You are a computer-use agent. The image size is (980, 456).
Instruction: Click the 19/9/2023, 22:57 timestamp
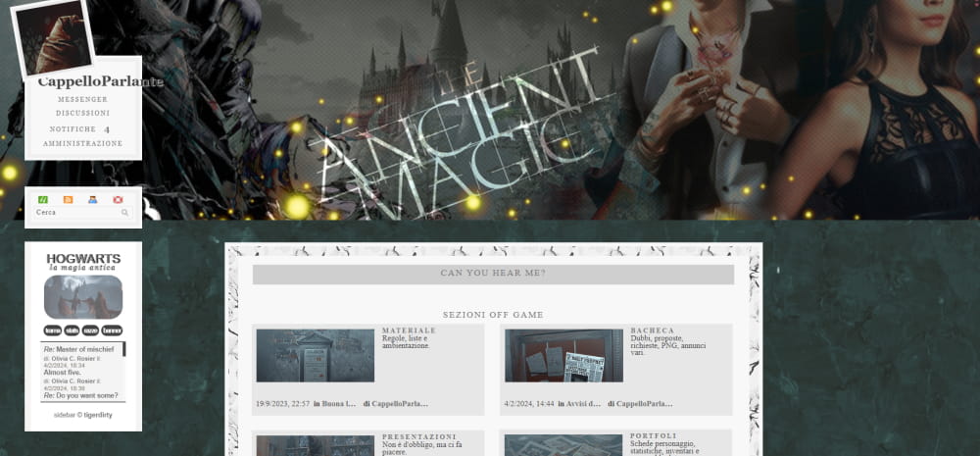(282, 404)
